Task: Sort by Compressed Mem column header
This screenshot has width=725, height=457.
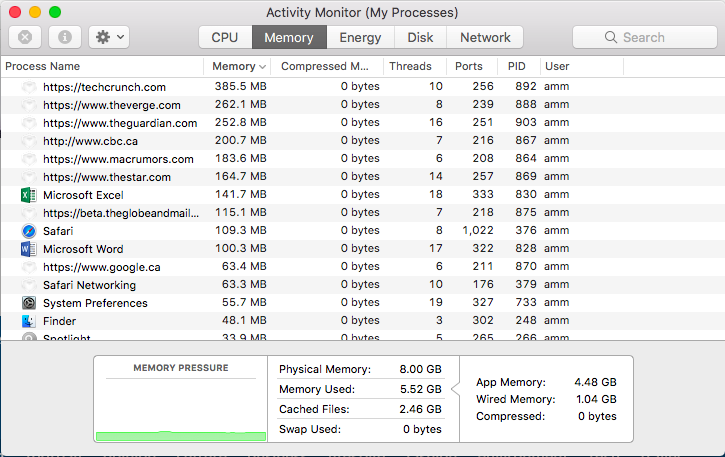Action: [x=327, y=66]
